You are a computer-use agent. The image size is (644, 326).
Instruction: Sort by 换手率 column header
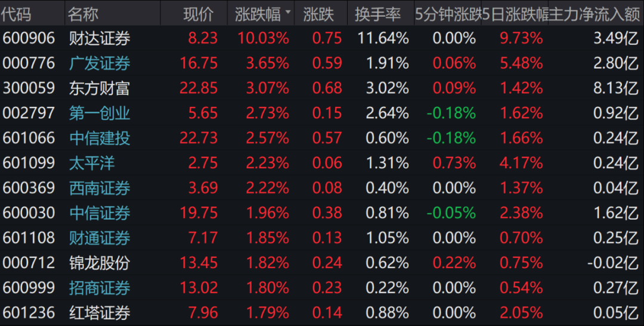coord(377,14)
